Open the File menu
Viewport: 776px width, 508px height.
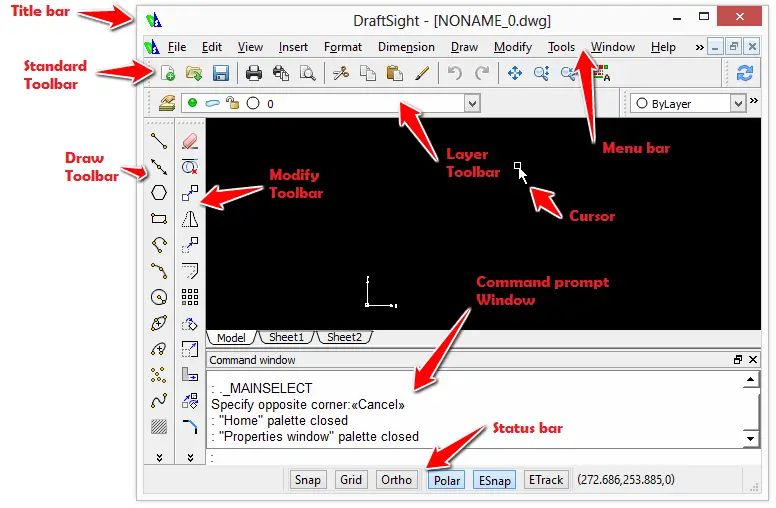177,47
